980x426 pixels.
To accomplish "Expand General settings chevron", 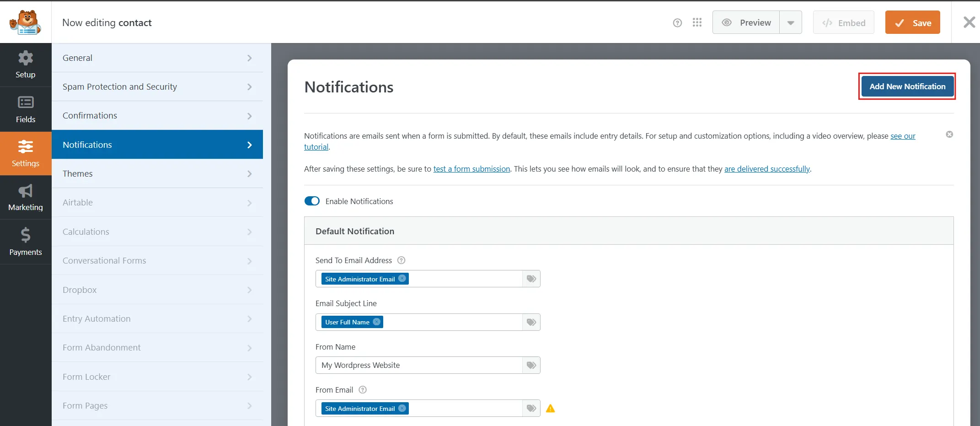I will pyautogui.click(x=250, y=58).
